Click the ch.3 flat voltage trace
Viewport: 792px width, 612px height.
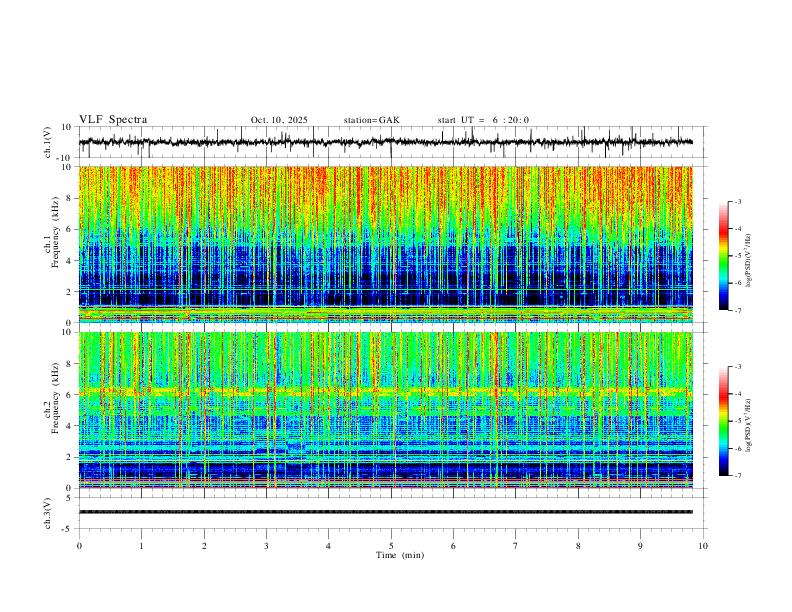(x=386, y=512)
